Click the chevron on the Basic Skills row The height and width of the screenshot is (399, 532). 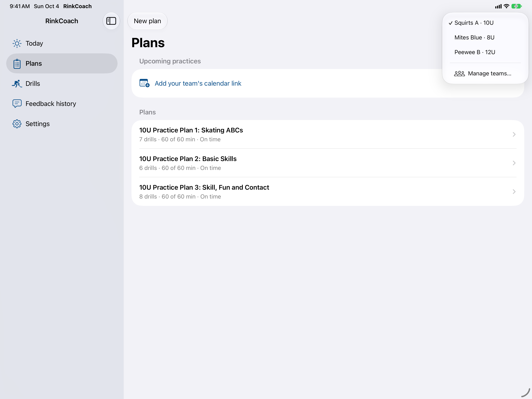point(514,163)
